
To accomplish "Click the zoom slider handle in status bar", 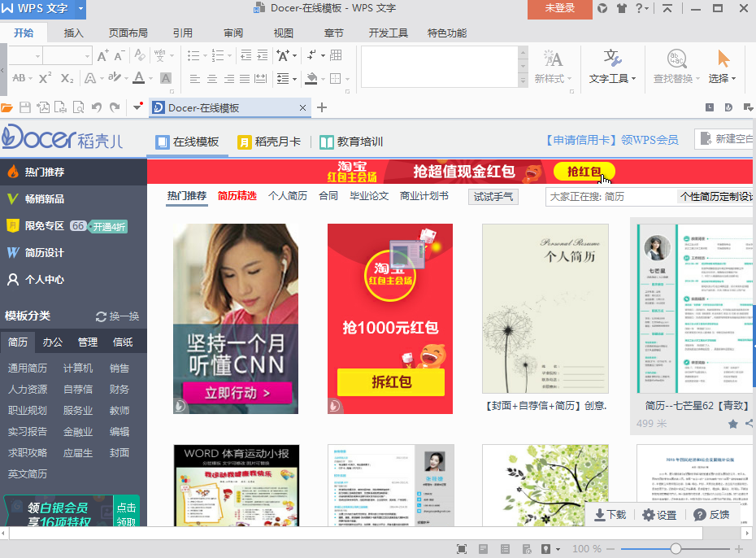I will [676, 549].
